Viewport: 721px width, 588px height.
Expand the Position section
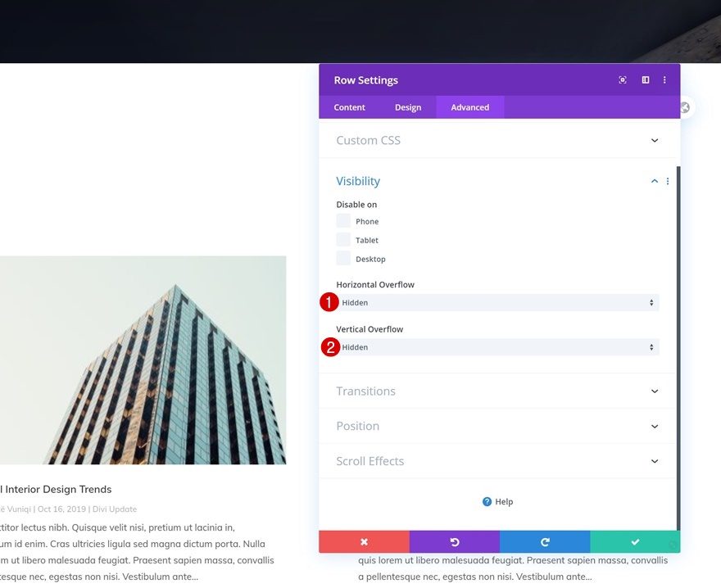(497, 426)
